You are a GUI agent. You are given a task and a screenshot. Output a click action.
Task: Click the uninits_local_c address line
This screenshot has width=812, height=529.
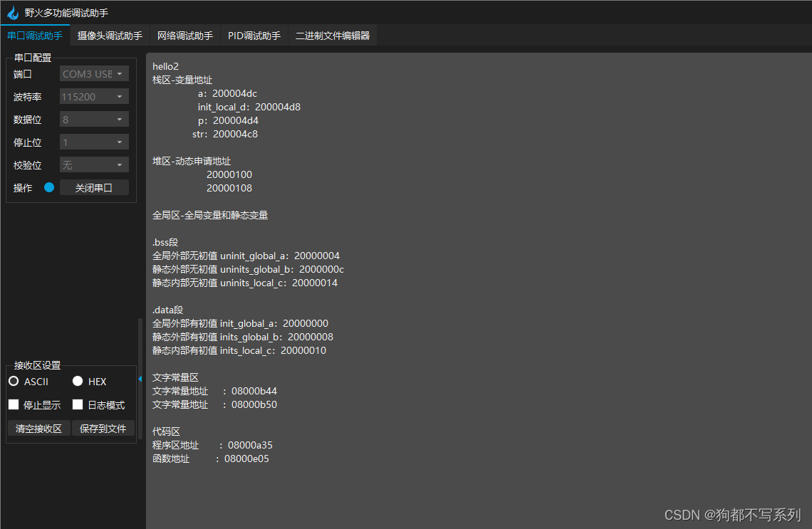click(x=245, y=283)
